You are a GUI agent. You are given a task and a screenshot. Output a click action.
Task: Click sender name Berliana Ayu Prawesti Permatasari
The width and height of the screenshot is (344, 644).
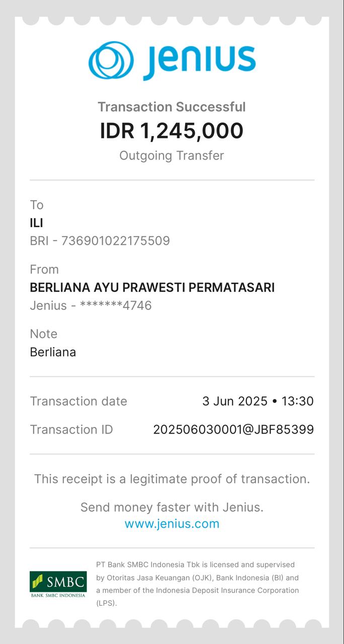[x=152, y=288]
